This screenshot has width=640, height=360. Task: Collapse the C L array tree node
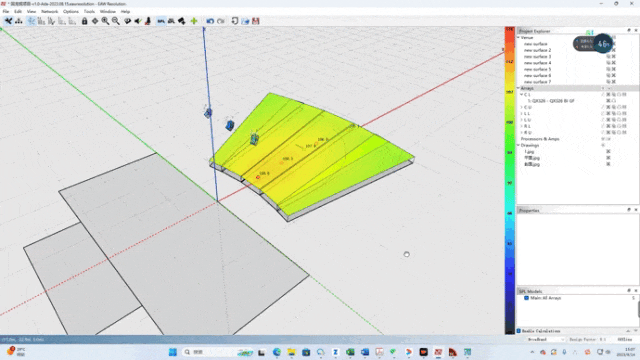pyautogui.click(x=522, y=94)
